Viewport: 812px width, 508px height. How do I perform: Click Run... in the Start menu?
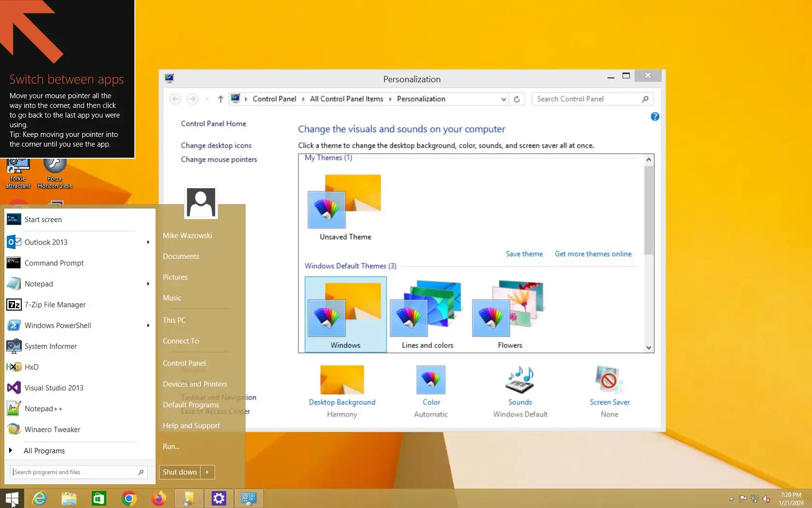171,447
